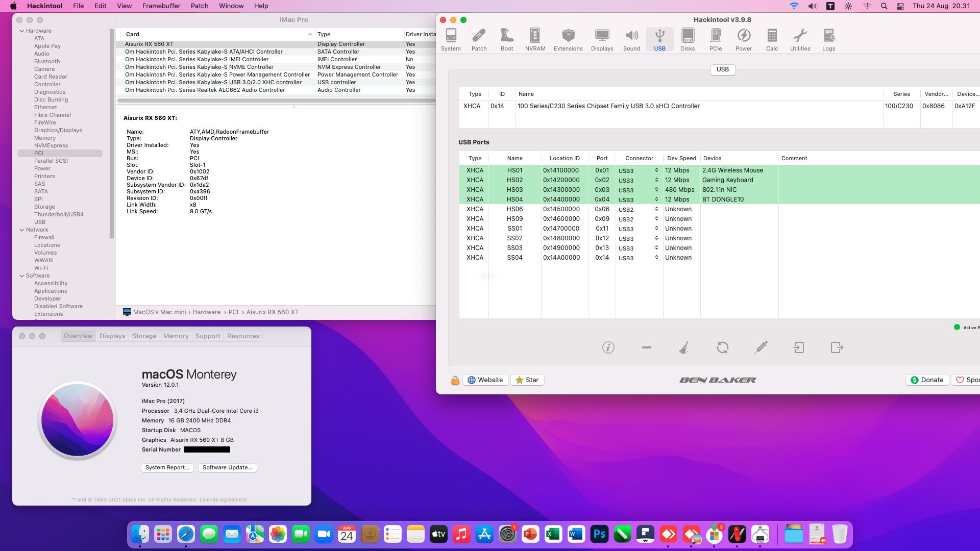Image resolution: width=980 pixels, height=551 pixels.
Task: Open Spotlight search in menu bar
Action: click(x=884, y=6)
